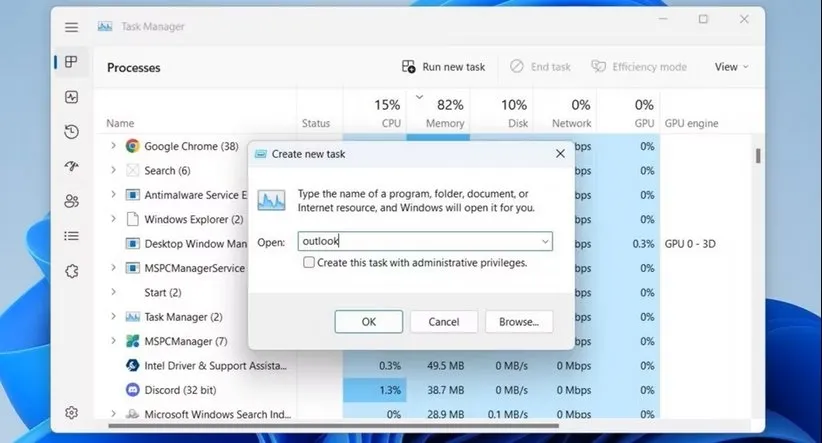Viewport: 822px width, 443px height.
Task: Expand the Task Manager (2) group
Action: [x=113, y=316]
